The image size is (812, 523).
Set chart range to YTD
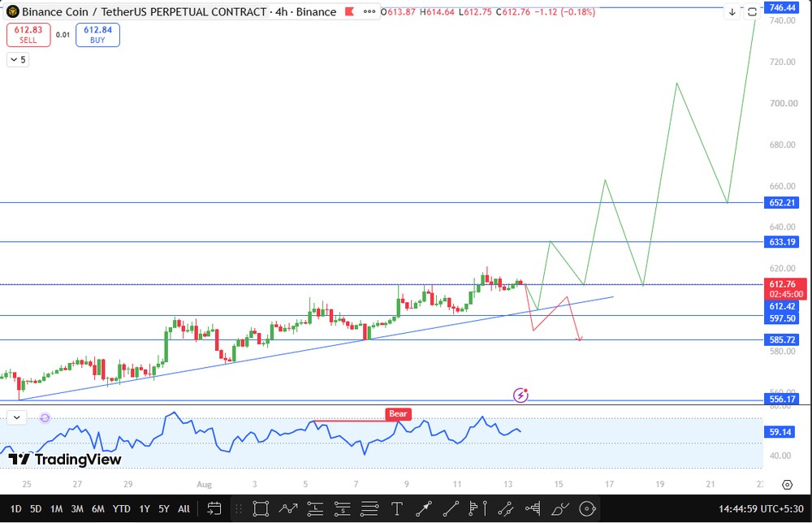click(x=122, y=509)
